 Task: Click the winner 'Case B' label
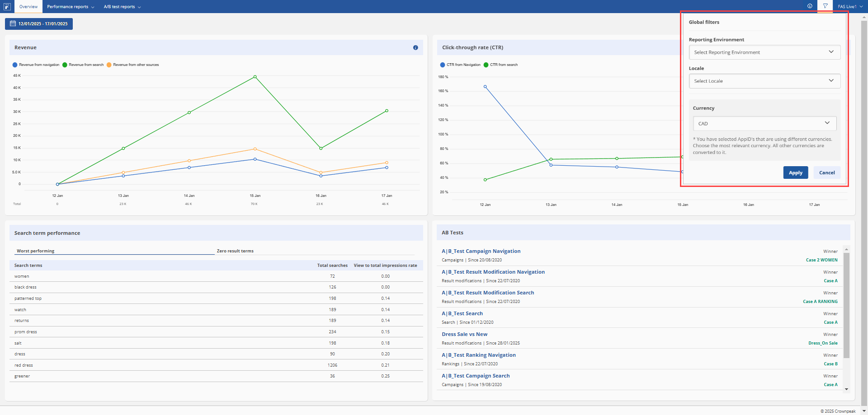point(830,364)
